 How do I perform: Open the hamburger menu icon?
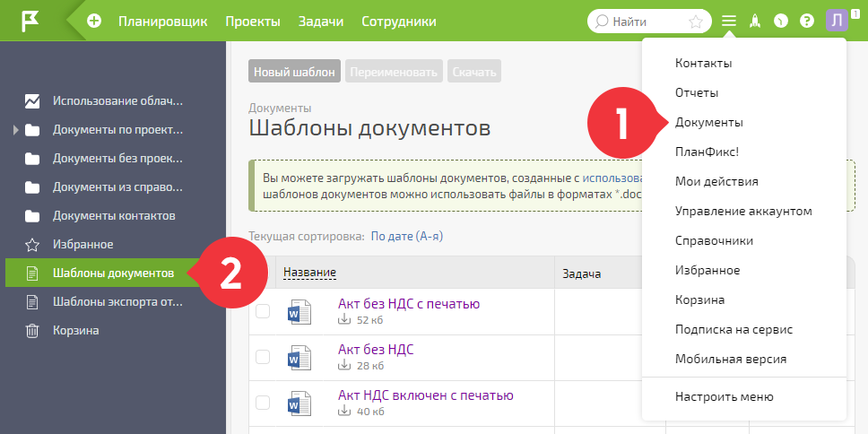point(729,22)
